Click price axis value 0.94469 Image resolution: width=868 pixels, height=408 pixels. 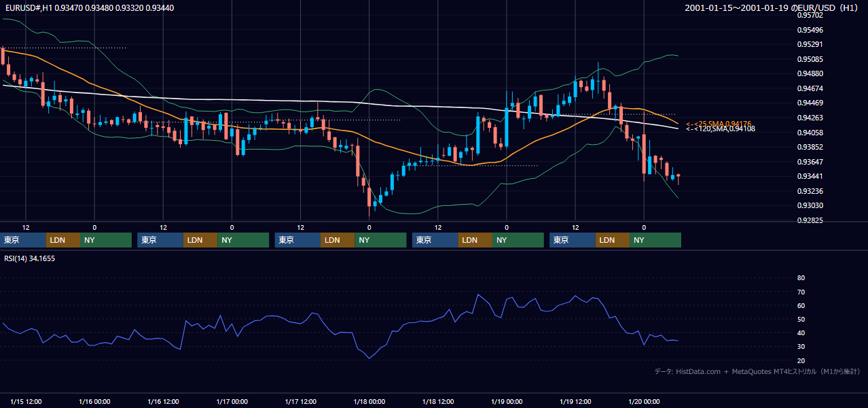pos(809,103)
